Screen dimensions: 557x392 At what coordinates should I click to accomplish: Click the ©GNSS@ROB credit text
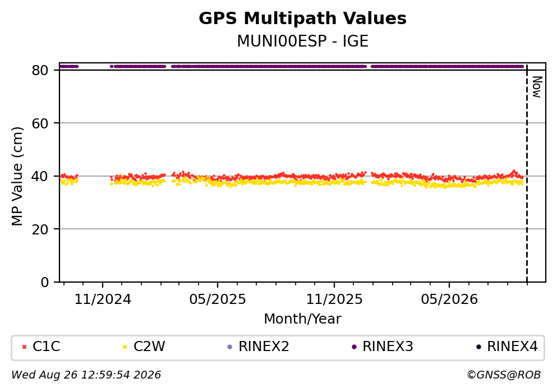[x=504, y=375]
